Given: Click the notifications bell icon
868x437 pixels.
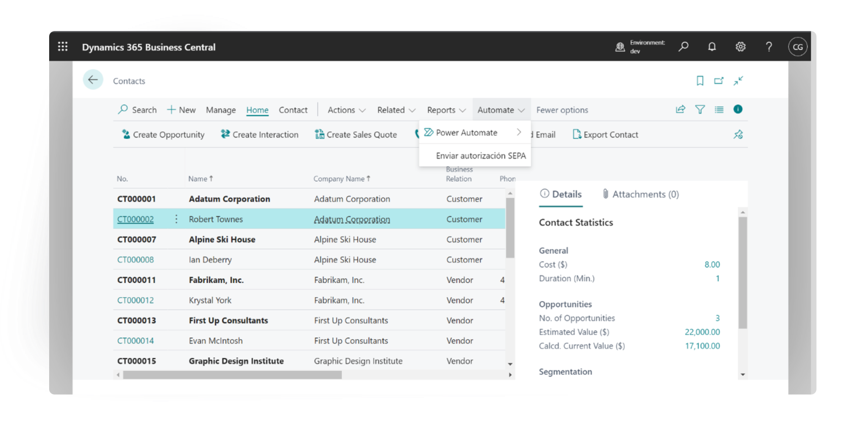Looking at the screenshot, I should pyautogui.click(x=712, y=47).
